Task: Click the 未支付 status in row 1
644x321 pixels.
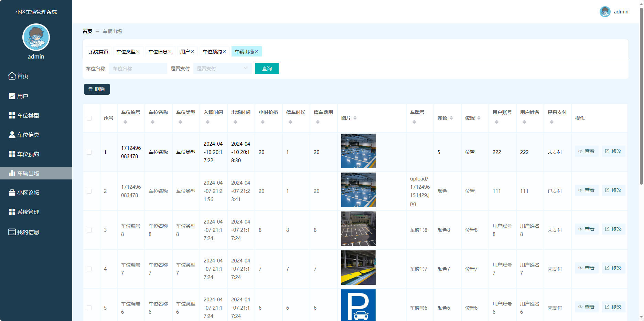Action: [x=555, y=152]
